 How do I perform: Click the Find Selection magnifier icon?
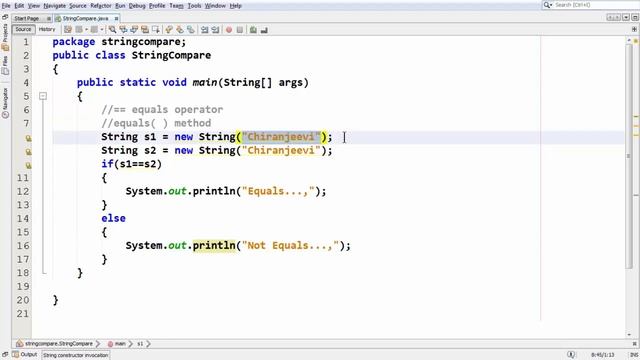tap(112, 29)
